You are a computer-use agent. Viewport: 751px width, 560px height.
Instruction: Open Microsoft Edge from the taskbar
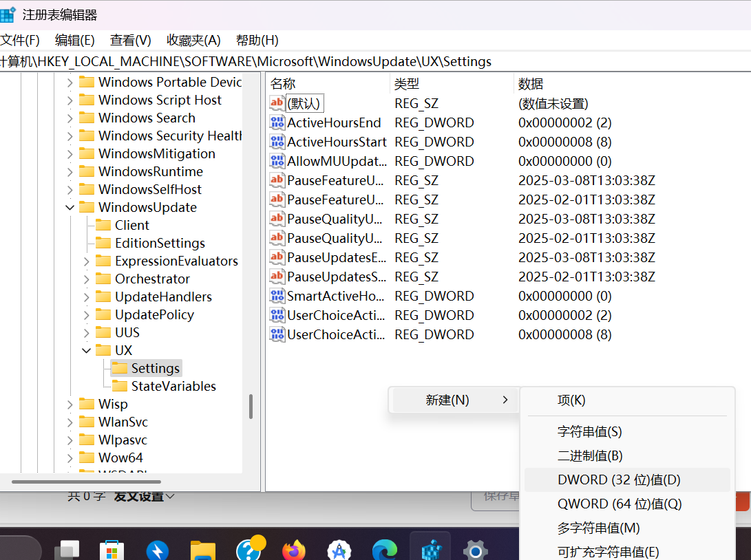point(385,550)
